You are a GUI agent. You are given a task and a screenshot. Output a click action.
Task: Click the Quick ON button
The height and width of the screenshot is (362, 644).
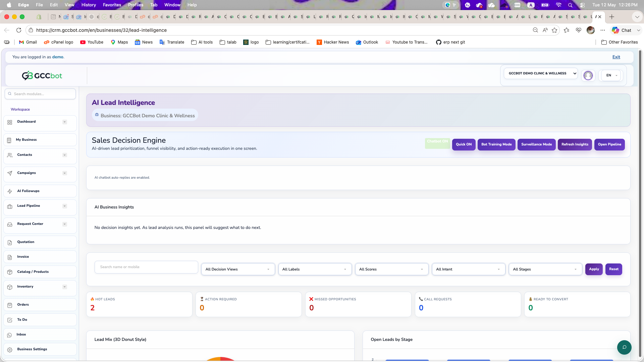pos(464,144)
